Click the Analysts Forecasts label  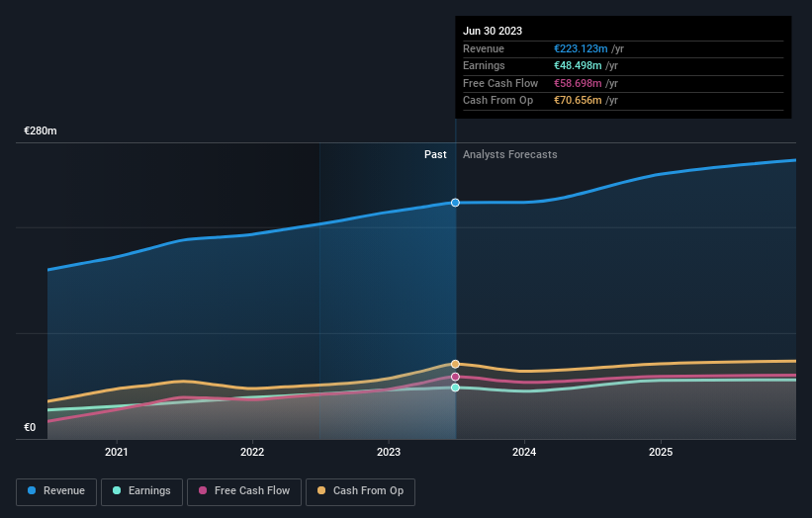pos(510,155)
